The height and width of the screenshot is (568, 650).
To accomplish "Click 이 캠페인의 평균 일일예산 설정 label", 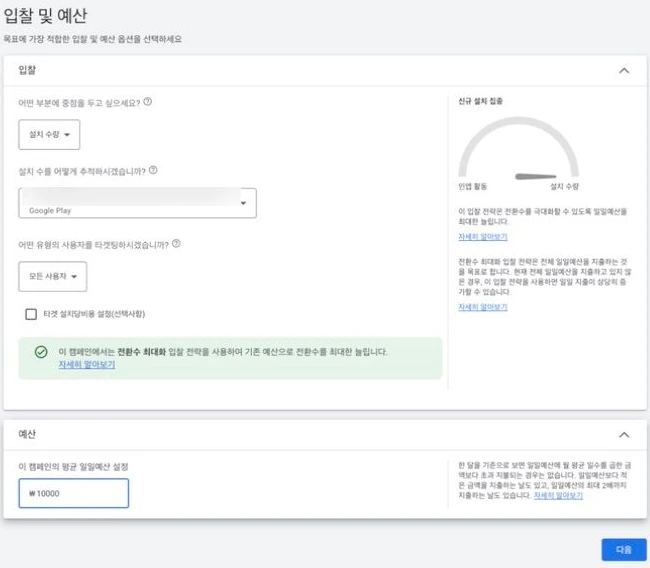I will [x=73, y=467].
